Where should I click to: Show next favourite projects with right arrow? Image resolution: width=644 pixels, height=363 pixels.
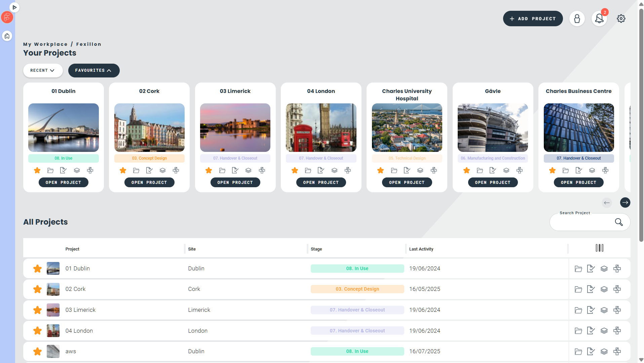625,203
